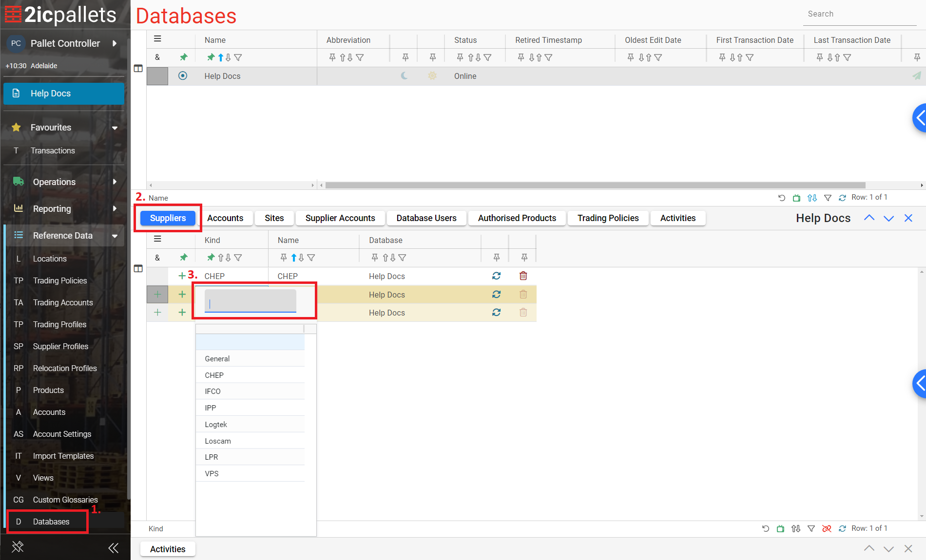Viewport: 926px width, 560px height.
Task: Click the red delete trash icon for CHEP row
Action: pyautogui.click(x=523, y=276)
